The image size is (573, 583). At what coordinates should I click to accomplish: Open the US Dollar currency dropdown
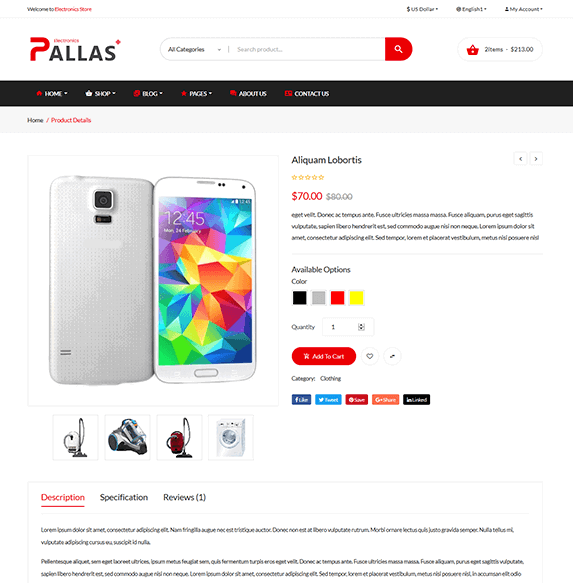[422, 9]
